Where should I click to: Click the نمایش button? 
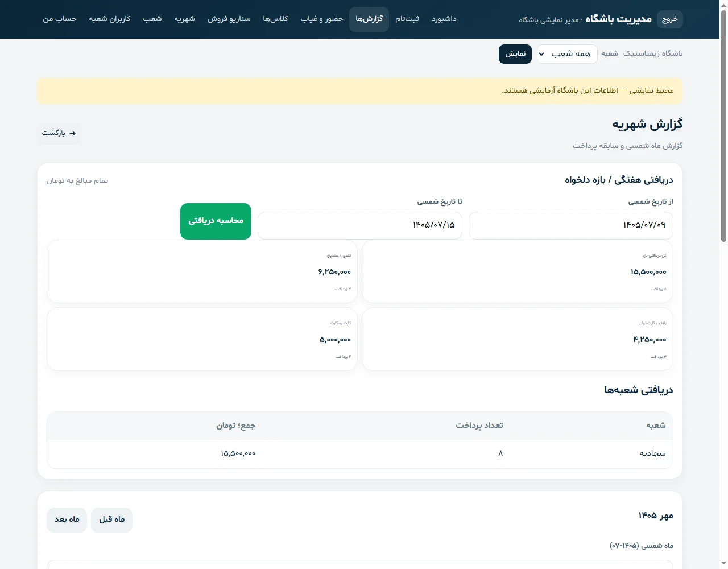tap(515, 54)
